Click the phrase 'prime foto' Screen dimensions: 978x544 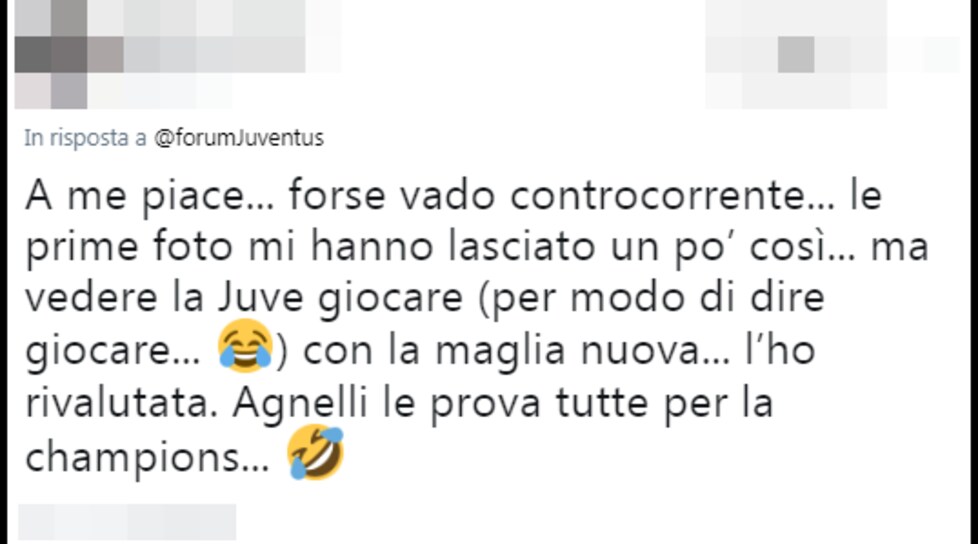pos(129,246)
